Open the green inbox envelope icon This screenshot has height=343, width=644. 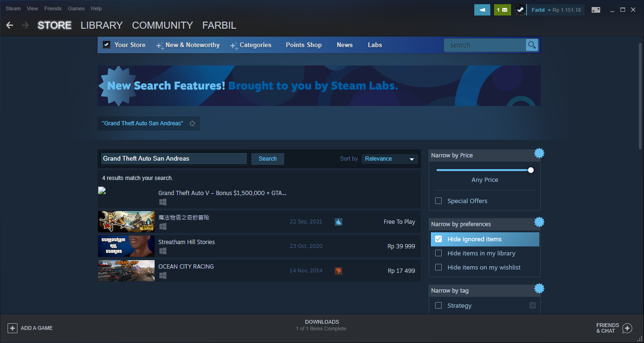click(x=502, y=10)
